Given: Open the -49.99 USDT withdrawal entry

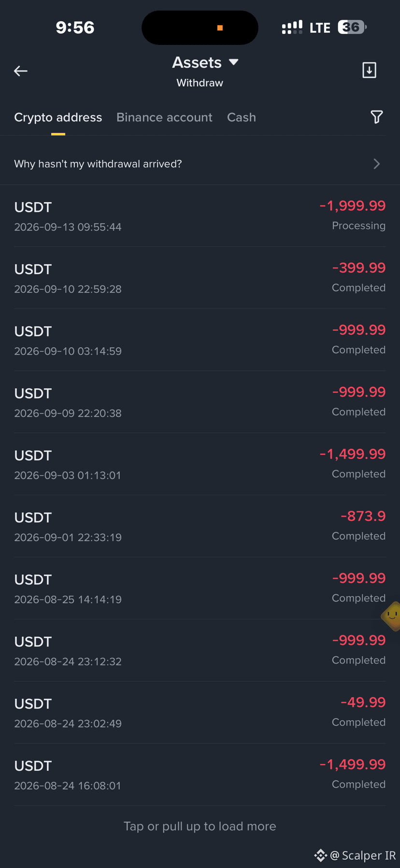Looking at the screenshot, I should [x=200, y=712].
